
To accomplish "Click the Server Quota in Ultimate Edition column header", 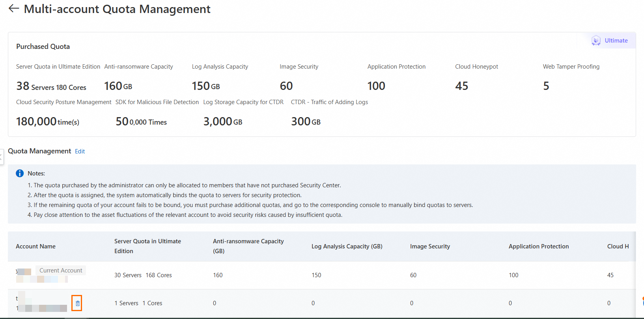I will click(147, 246).
